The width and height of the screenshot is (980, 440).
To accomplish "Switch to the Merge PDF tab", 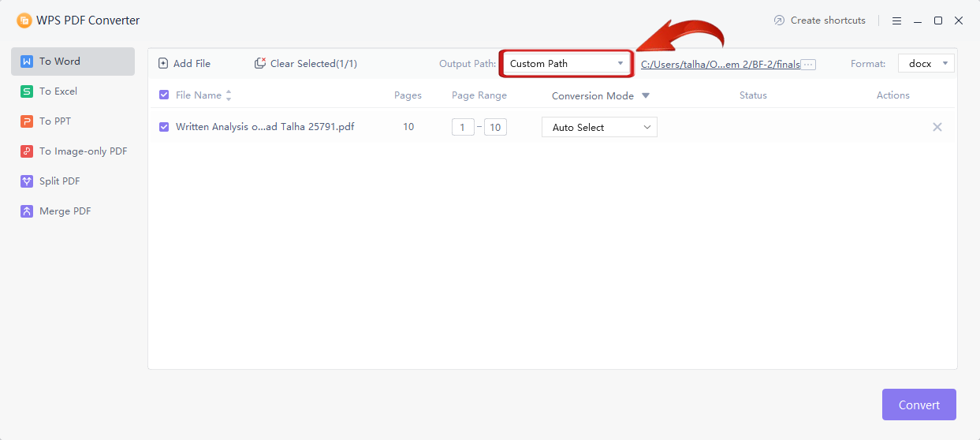I will coord(73,211).
